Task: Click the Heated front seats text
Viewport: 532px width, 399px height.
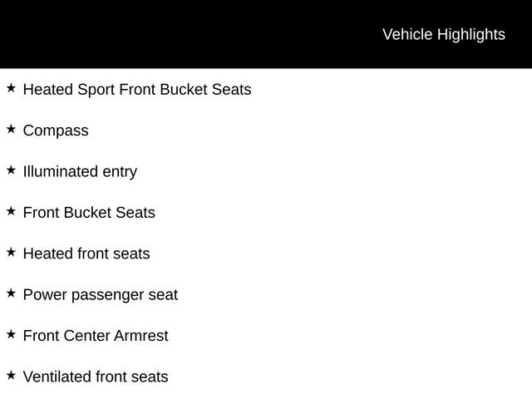Action: tap(86, 254)
